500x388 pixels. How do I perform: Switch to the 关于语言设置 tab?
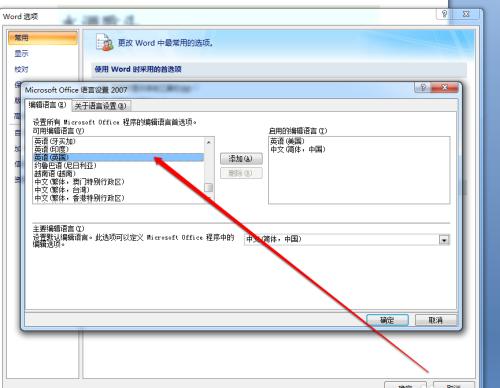click(101, 106)
